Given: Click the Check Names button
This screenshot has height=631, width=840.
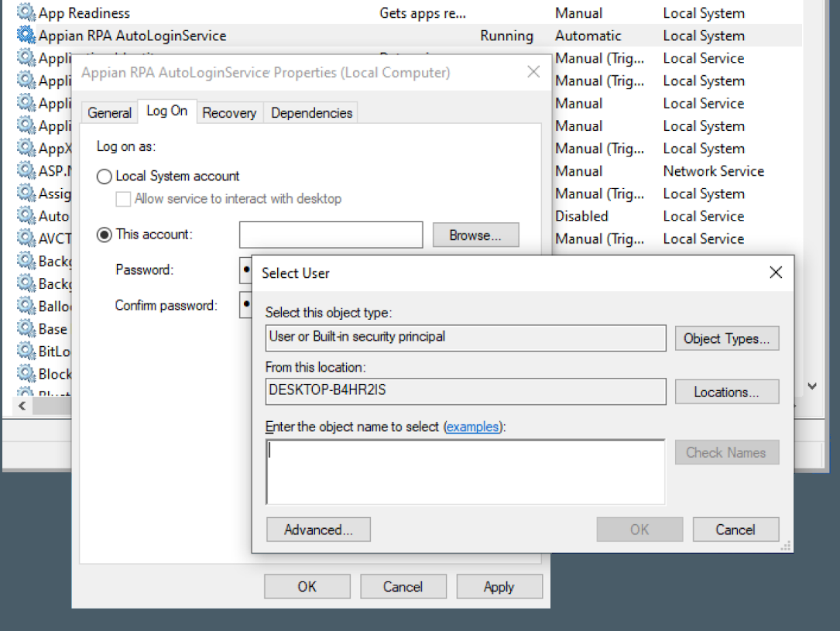Looking at the screenshot, I should pos(726,453).
